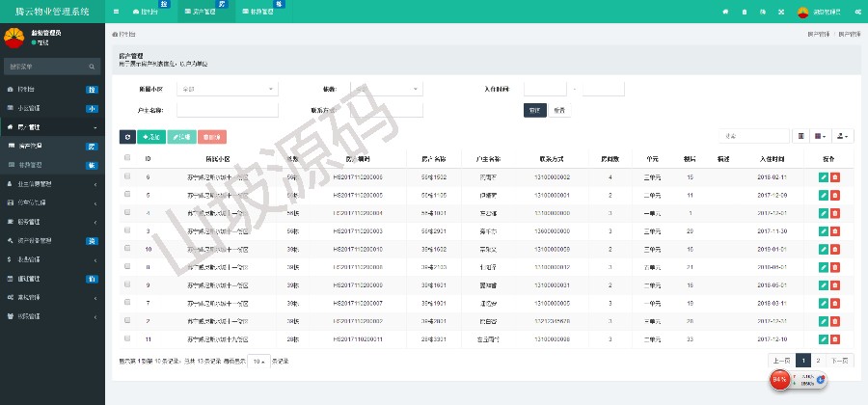Expand the sidebar menu with gears icon
The image size is (868, 405).
52,297
